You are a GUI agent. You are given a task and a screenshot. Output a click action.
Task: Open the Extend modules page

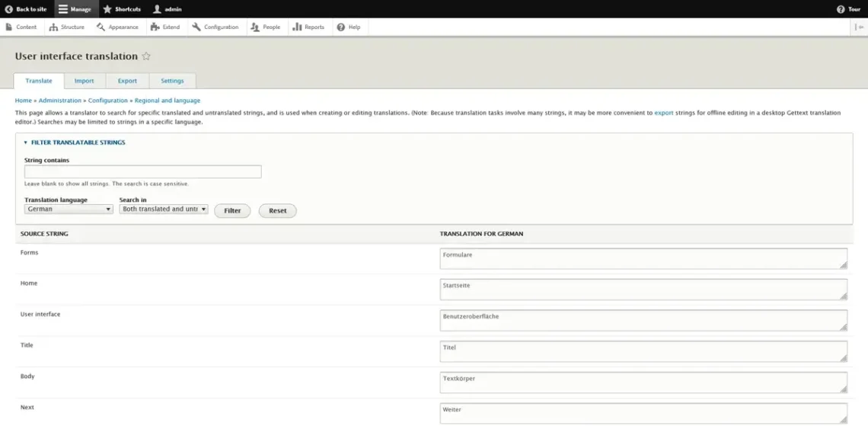click(x=165, y=27)
